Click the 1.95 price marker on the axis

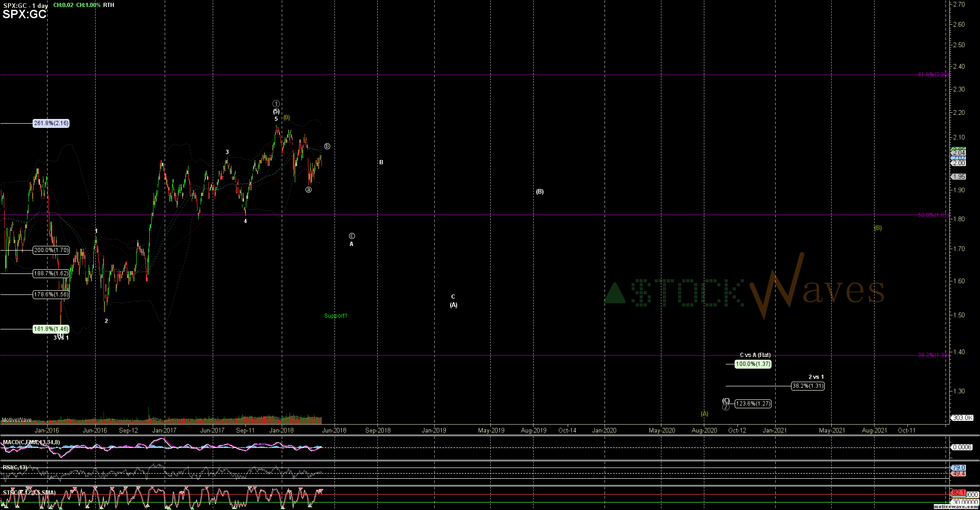[959, 177]
